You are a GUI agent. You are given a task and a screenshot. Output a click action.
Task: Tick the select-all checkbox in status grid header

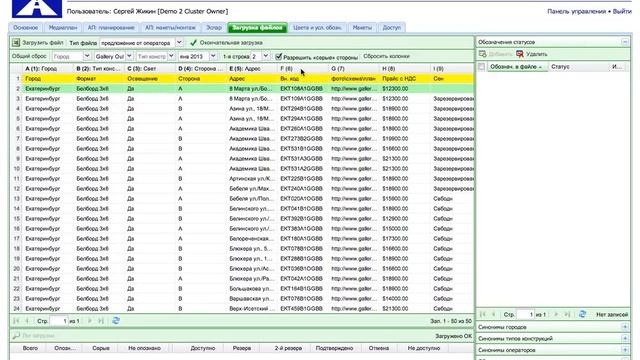482,67
